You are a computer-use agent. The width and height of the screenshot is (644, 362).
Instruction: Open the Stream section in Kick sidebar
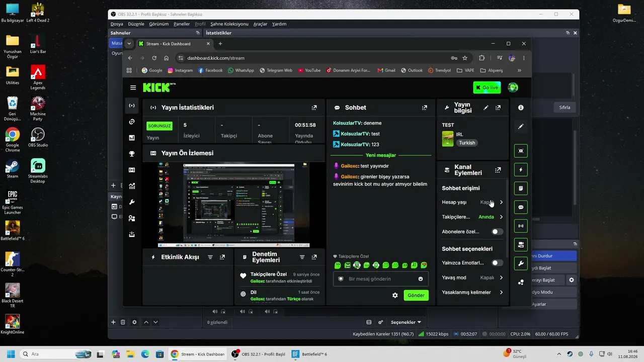pyautogui.click(x=132, y=106)
